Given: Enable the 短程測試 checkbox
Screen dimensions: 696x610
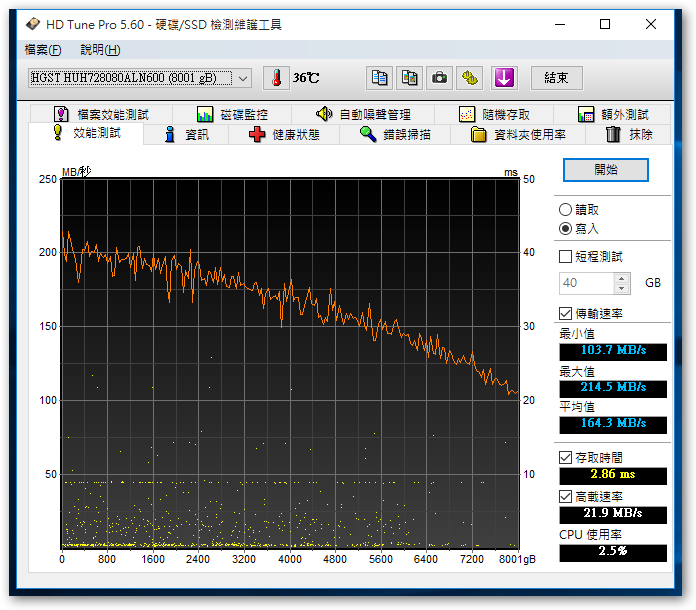Looking at the screenshot, I should coord(566,257).
